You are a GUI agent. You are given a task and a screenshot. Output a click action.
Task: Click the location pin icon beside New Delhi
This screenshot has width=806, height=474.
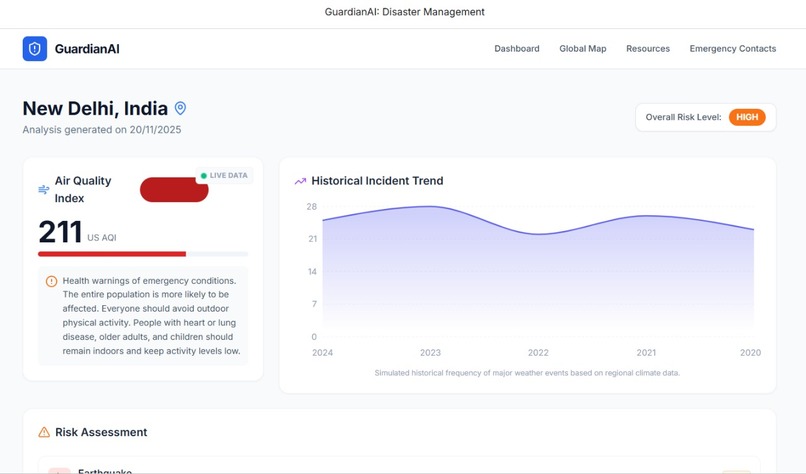(x=180, y=108)
